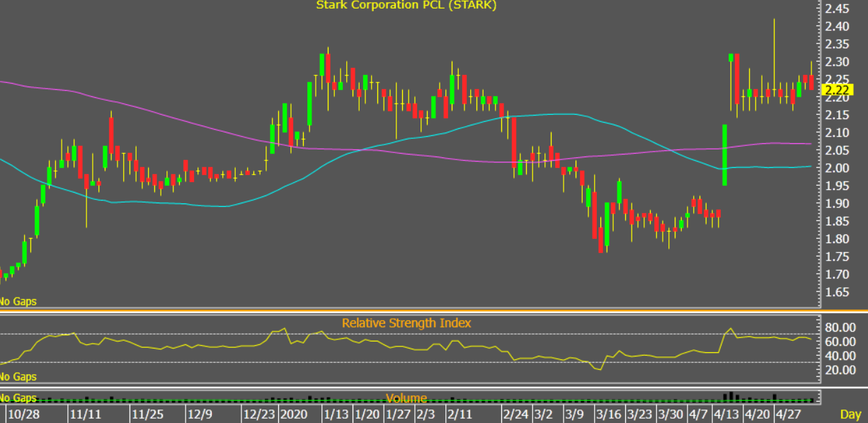
Task: Click the 2.40 price level on the scale
Action: click(838, 27)
